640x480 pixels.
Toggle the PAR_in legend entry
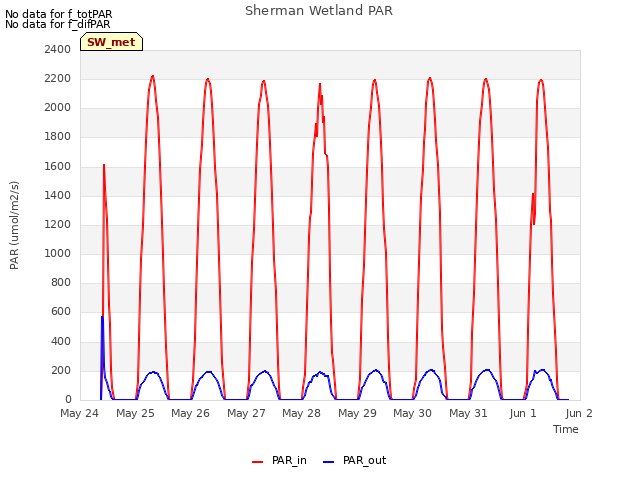coord(279,461)
